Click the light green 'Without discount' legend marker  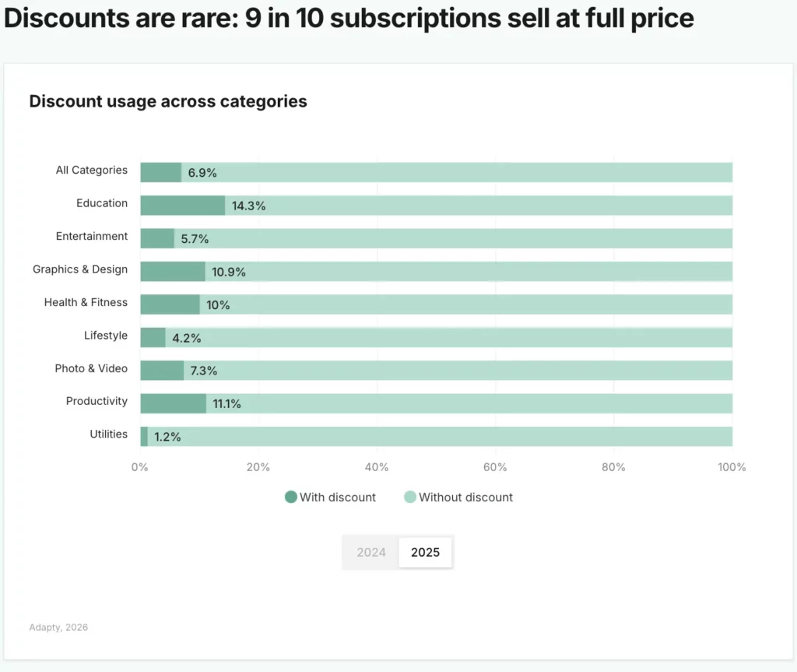410,497
